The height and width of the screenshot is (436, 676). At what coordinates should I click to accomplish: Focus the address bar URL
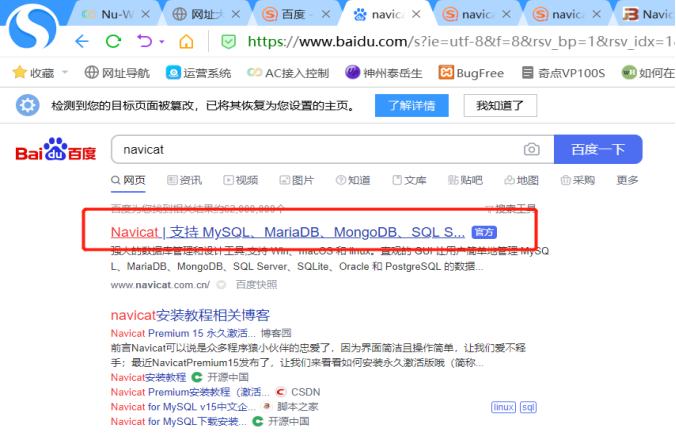pos(460,41)
